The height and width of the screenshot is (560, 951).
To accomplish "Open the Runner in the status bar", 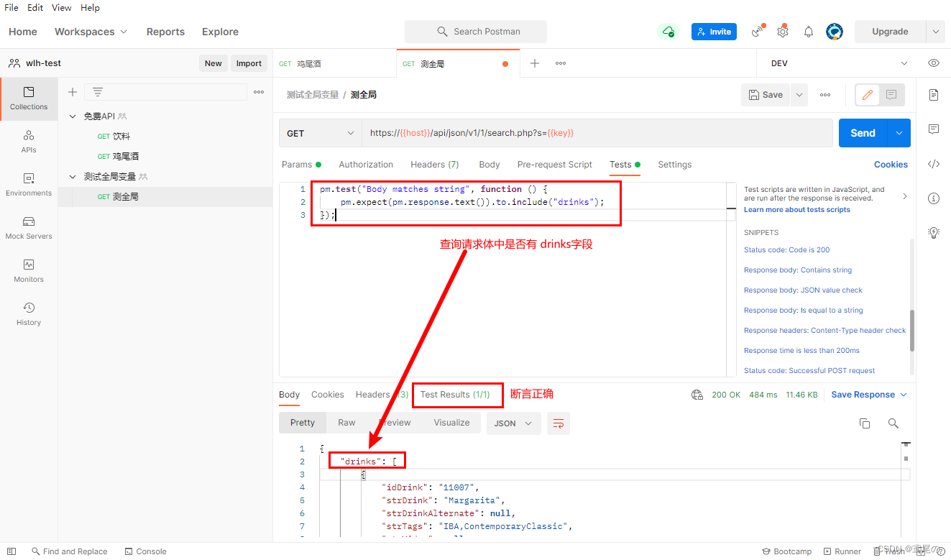I will pos(842,551).
